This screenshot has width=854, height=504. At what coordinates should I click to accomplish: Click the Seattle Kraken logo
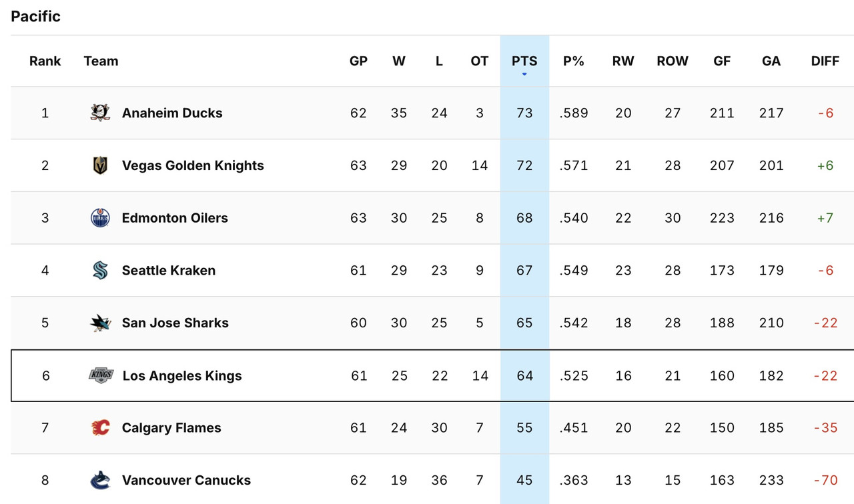tap(99, 270)
